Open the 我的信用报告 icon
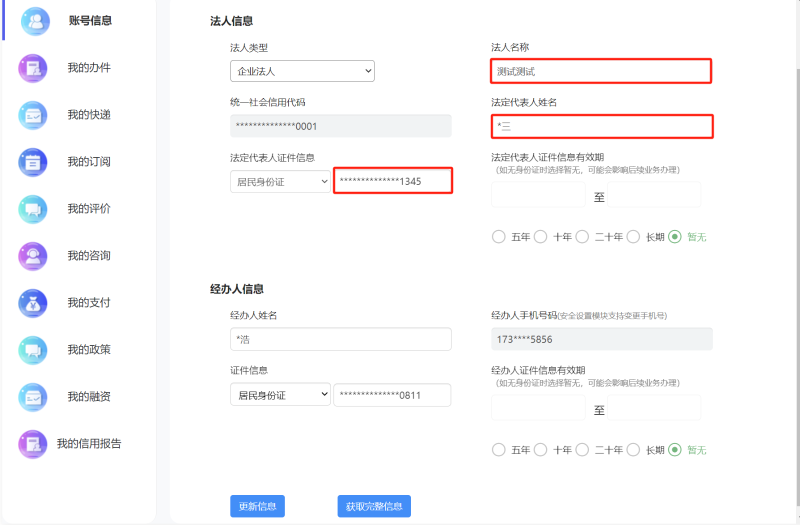Image resolution: width=800 pixels, height=525 pixels. pyautogui.click(x=33, y=444)
